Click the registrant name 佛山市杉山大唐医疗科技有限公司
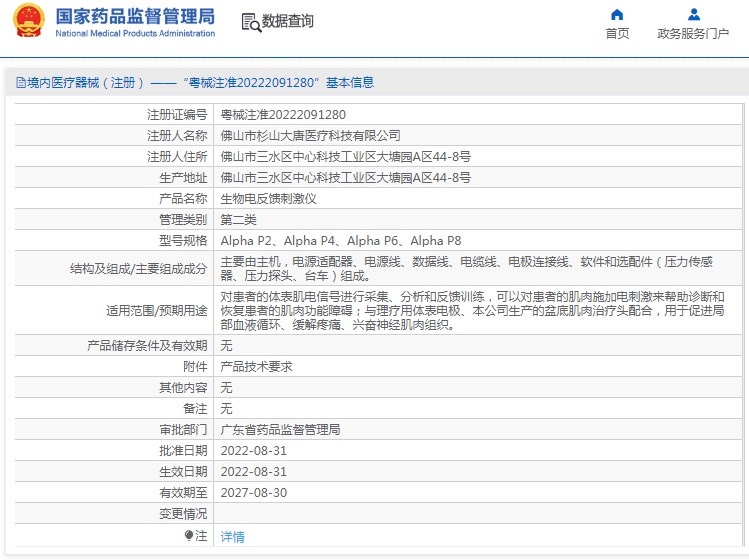Image resolution: width=749 pixels, height=560 pixels. [x=310, y=136]
